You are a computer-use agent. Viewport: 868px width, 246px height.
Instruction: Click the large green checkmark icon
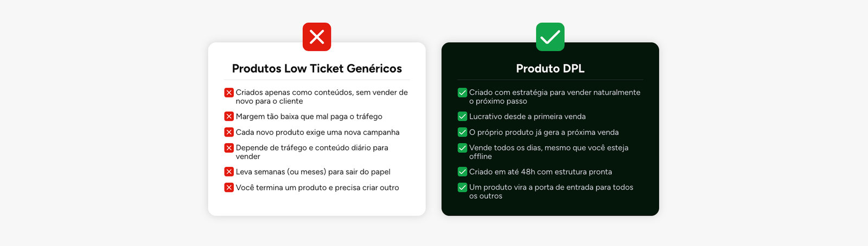point(550,37)
